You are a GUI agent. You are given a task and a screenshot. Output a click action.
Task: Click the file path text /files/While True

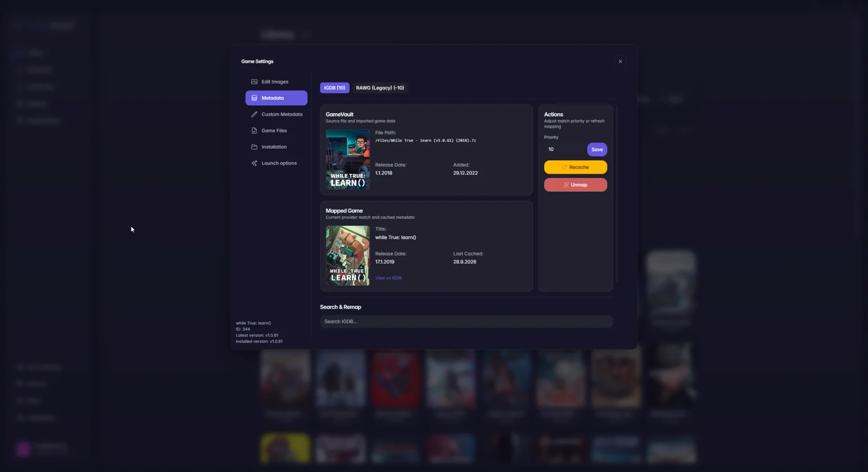pyautogui.click(x=425, y=141)
